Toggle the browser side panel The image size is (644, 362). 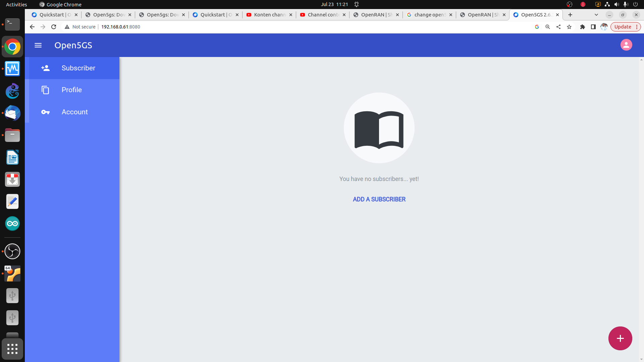[593, 27]
